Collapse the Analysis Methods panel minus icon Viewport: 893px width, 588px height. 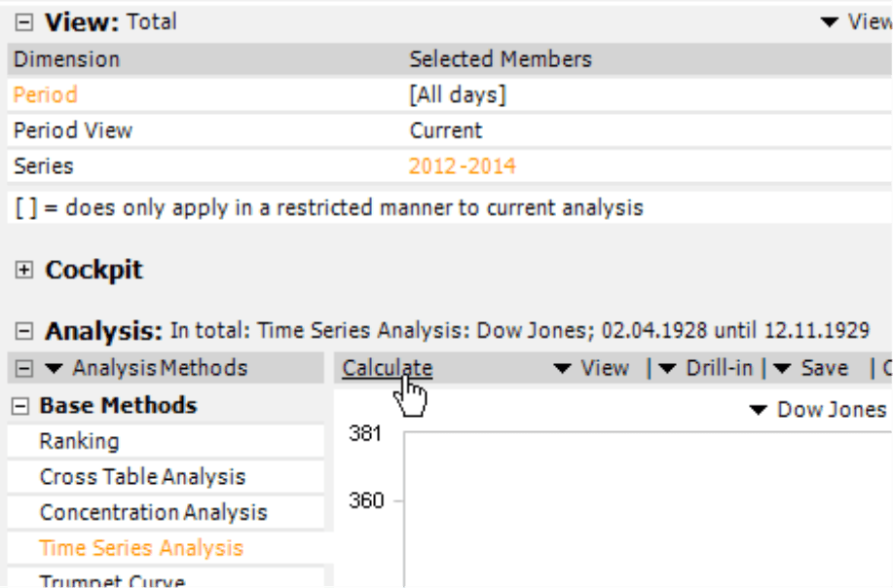point(24,368)
